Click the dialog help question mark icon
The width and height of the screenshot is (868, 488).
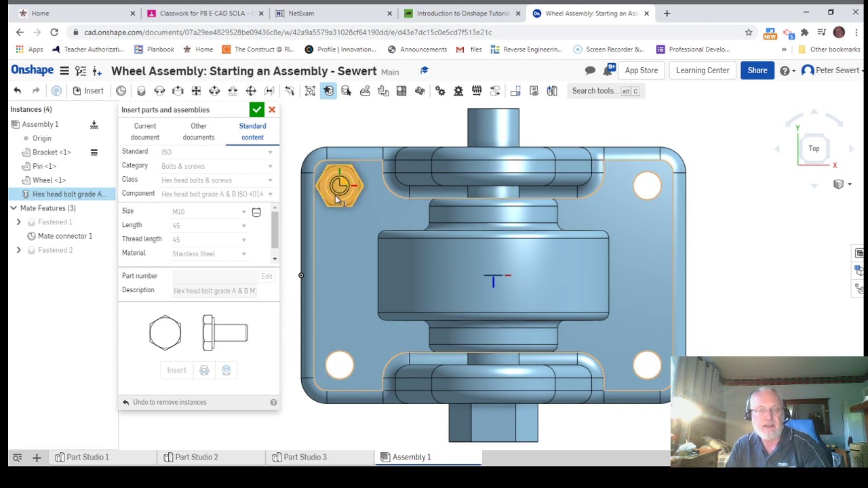273,403
